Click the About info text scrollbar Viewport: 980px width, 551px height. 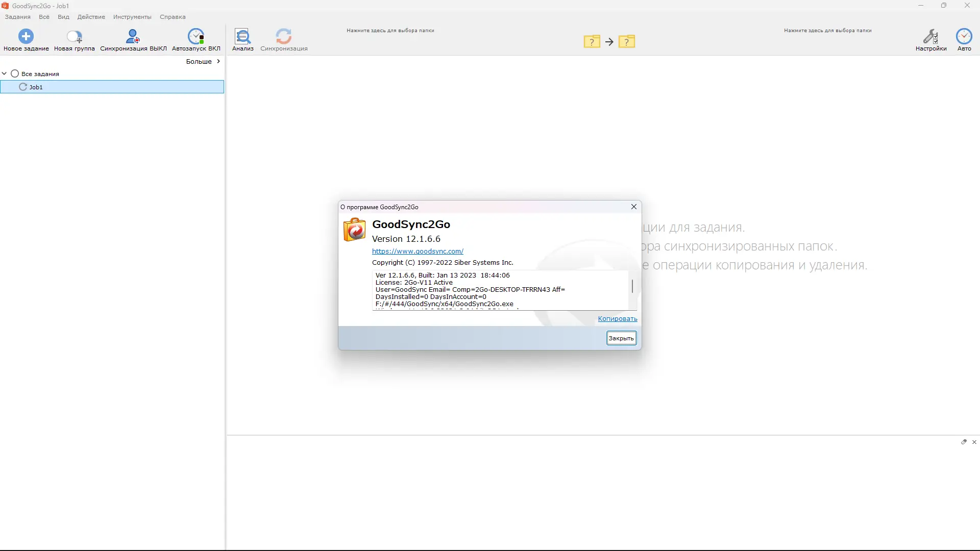[632, 287]
